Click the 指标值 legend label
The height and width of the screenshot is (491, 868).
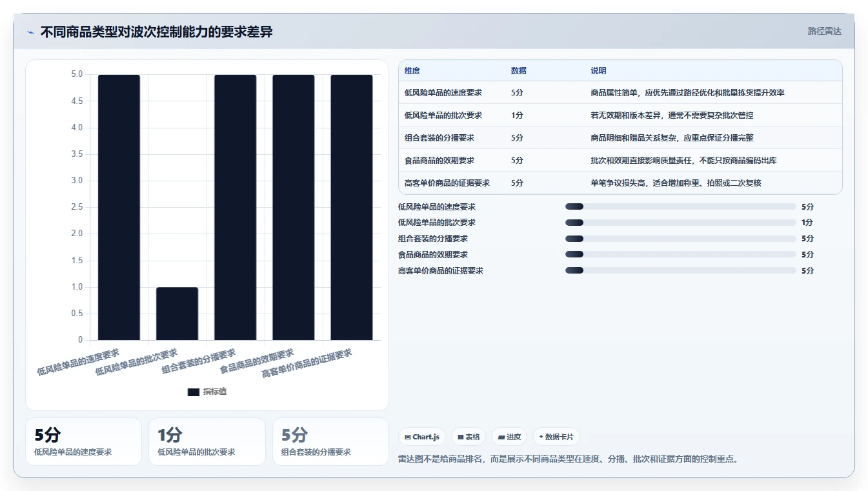click(x=215, y=392)
